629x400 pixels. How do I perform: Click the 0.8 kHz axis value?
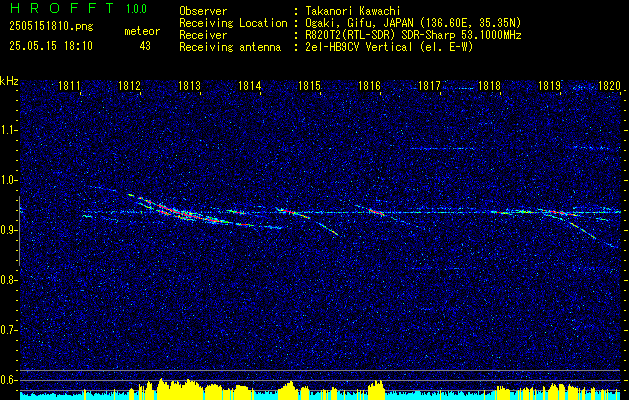pyautogui.click(x=8, y=280)
